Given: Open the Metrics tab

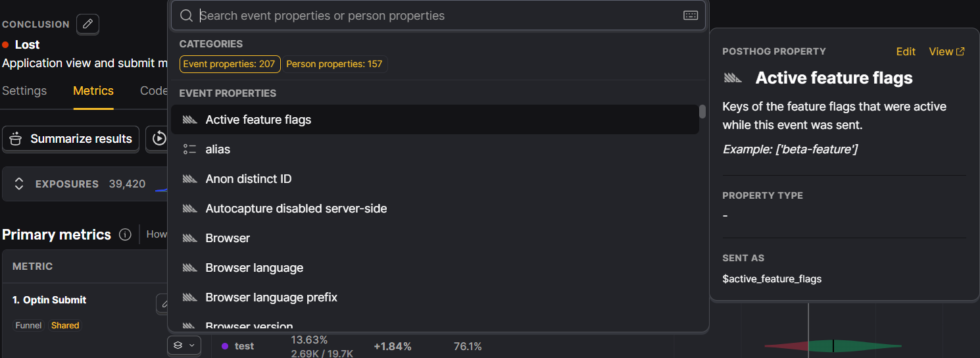Looking at the screenshot, I should coord(93,91).
